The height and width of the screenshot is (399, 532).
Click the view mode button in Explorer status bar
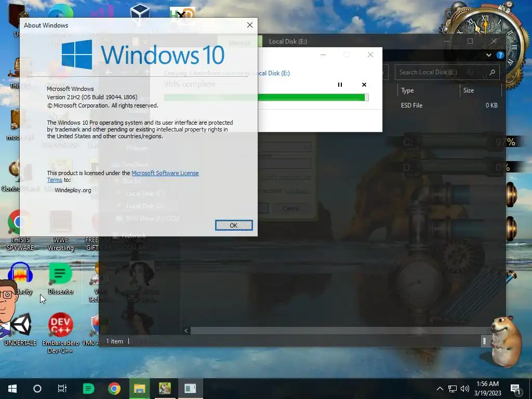[x=485, y=341]
